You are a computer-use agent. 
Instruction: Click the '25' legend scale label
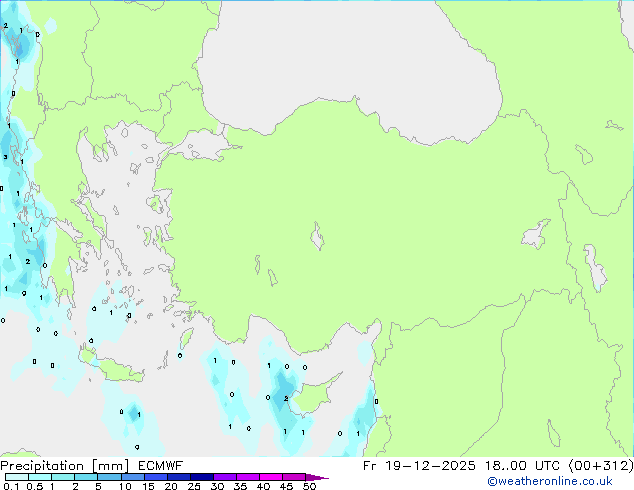point(194,486)
